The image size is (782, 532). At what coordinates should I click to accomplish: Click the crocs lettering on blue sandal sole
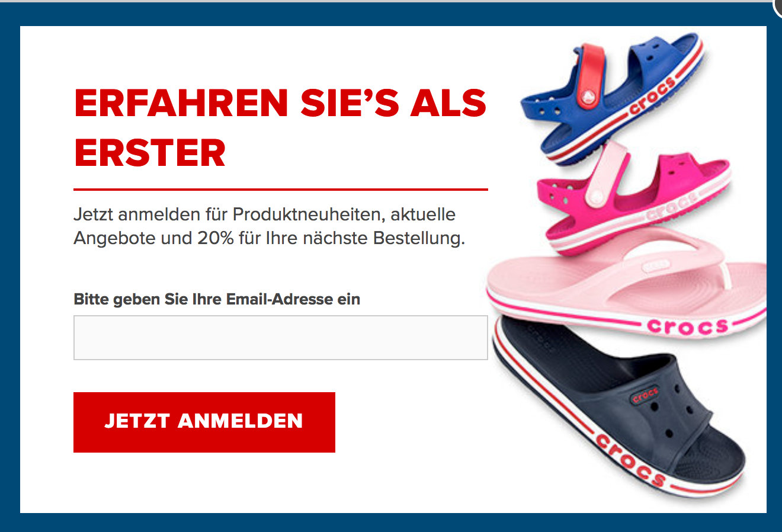point(652,96)
